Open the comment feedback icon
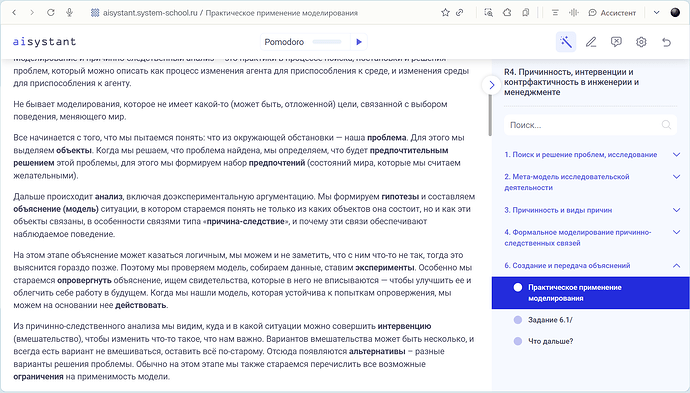The image size is (690, 393). [x=616, y=42]
